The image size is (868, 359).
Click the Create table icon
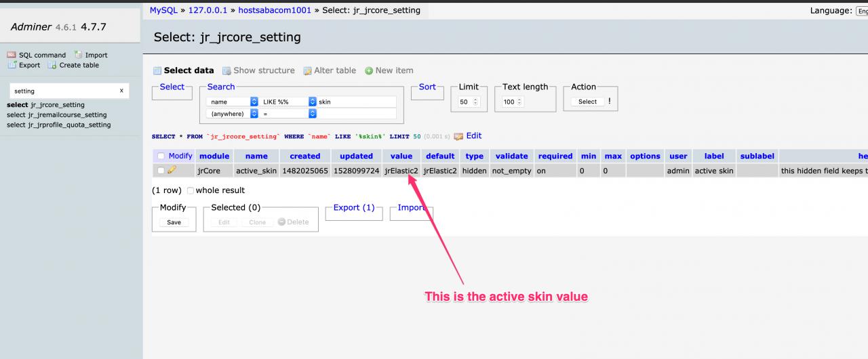click(x=52, y=65)
